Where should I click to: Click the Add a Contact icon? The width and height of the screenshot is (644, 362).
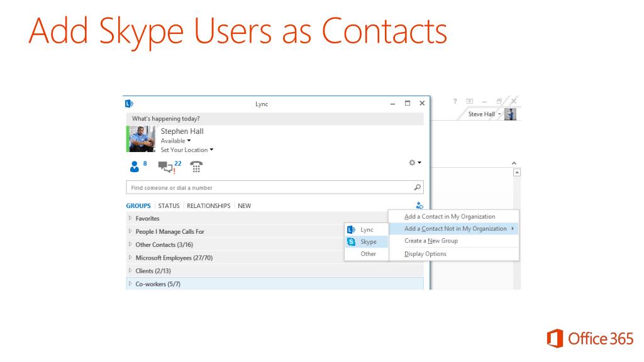point(419,206)
